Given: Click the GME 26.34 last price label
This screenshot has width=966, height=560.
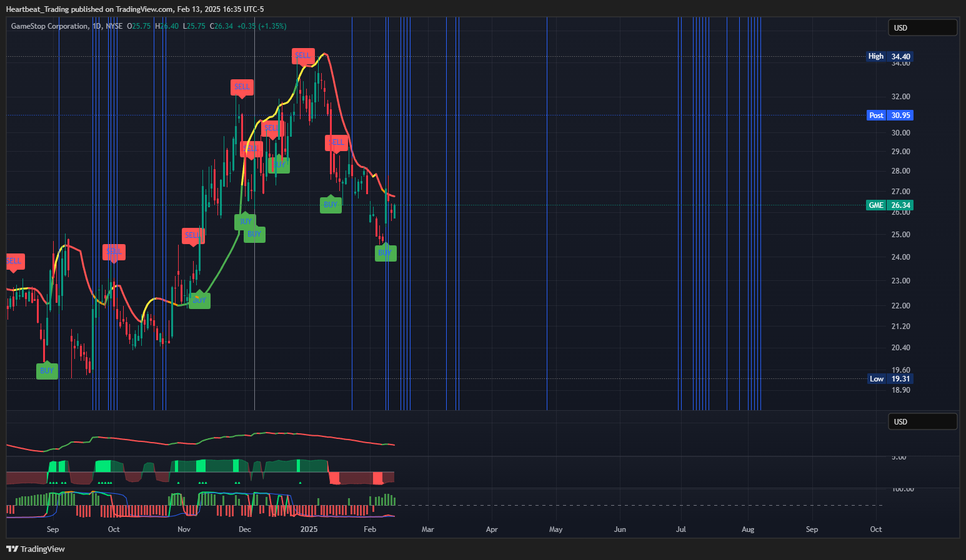Looking at the screenshot, I should [890, 205].
